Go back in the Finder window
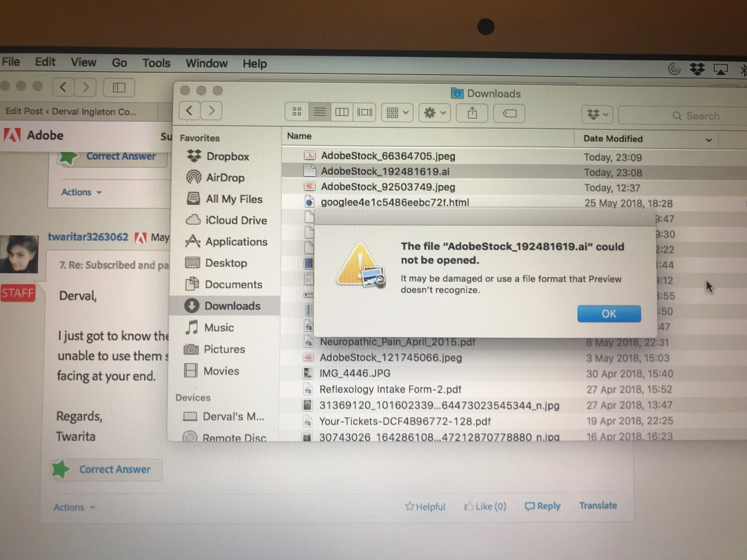 pos(189,111)
